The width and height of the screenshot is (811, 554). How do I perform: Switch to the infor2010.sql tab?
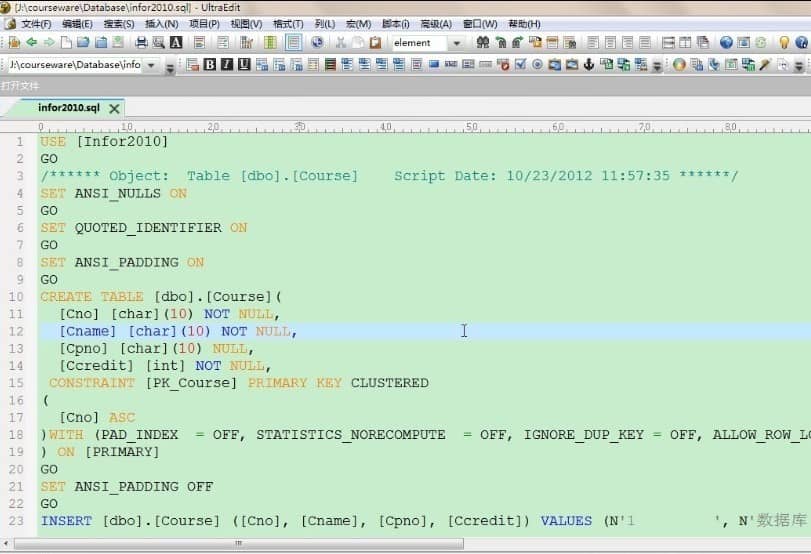click(68, 108)
